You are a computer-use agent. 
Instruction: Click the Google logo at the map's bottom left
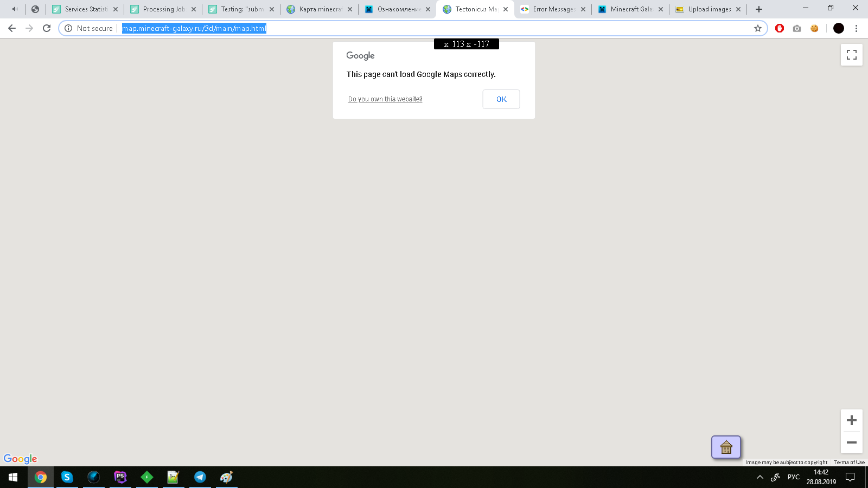point(21,459)
